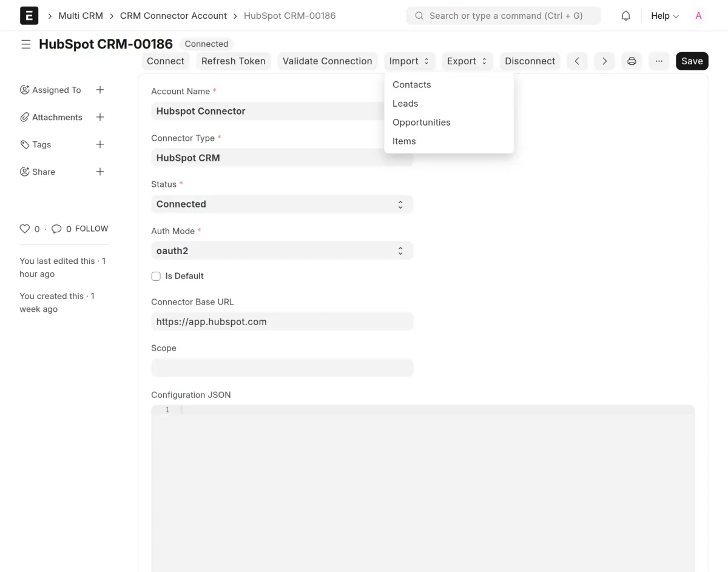Click the Disconnect button
This screenshot has width=728, height=572.
pyautogui.click(x=530, y=61)
